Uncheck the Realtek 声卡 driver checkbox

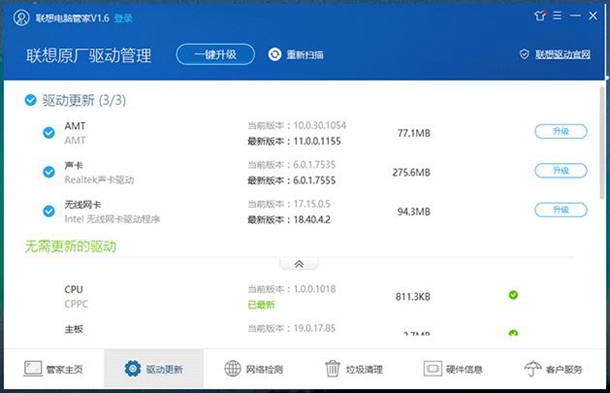click(x=49, y=172)
